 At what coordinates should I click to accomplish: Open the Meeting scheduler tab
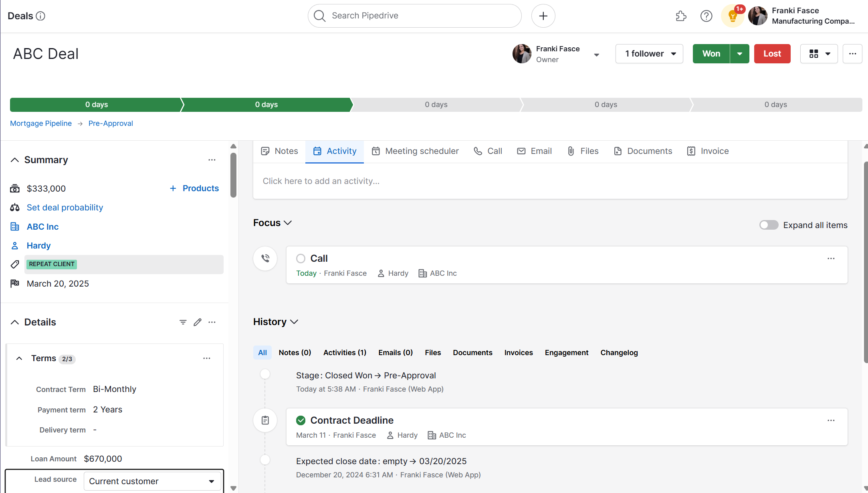415,151
